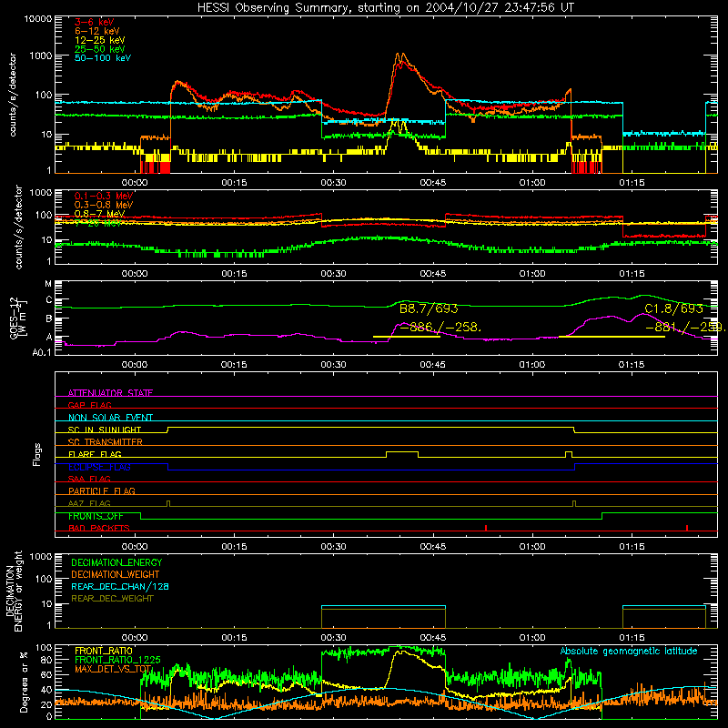
Task: Click the narrow FLARE_FLAG pulse near 01:05
Action: click(569, 454)
